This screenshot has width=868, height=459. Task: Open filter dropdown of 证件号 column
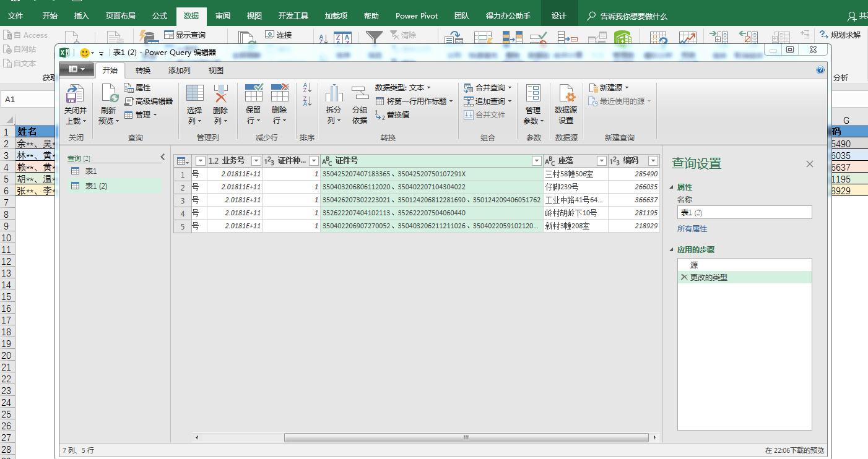point(537,161)
